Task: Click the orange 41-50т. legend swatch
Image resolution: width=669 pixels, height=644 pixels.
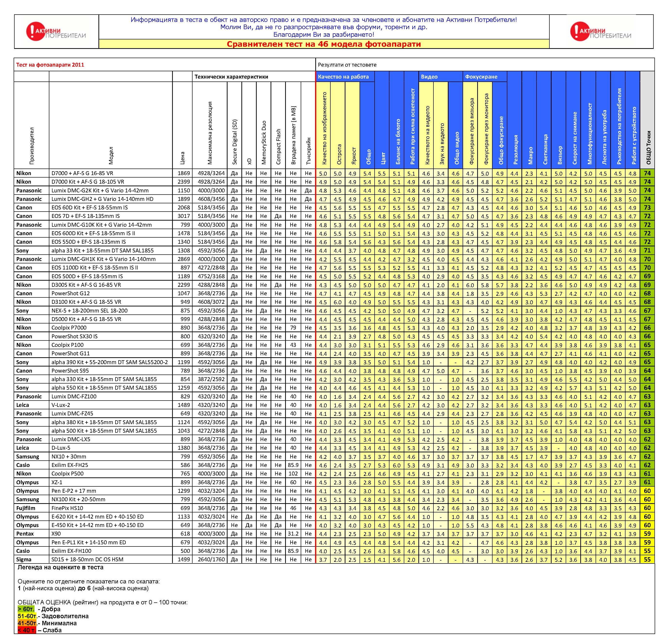Action: point(27,623)
